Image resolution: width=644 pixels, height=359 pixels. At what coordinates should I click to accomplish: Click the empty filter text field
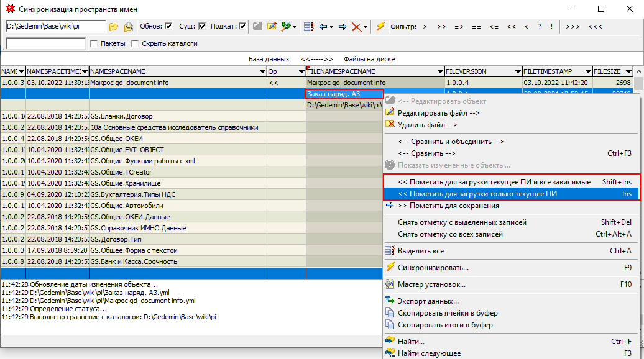click(x=45, y=44)
